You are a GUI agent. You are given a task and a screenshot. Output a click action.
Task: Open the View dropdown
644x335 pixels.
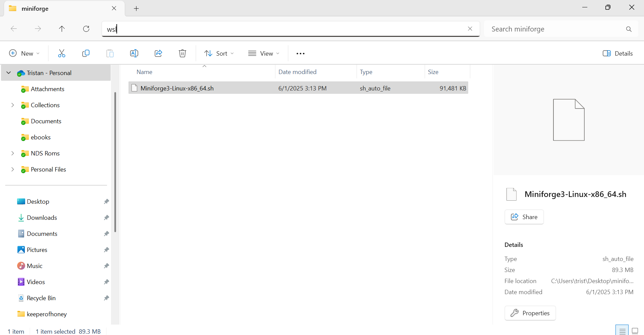(x=264, y=54)
